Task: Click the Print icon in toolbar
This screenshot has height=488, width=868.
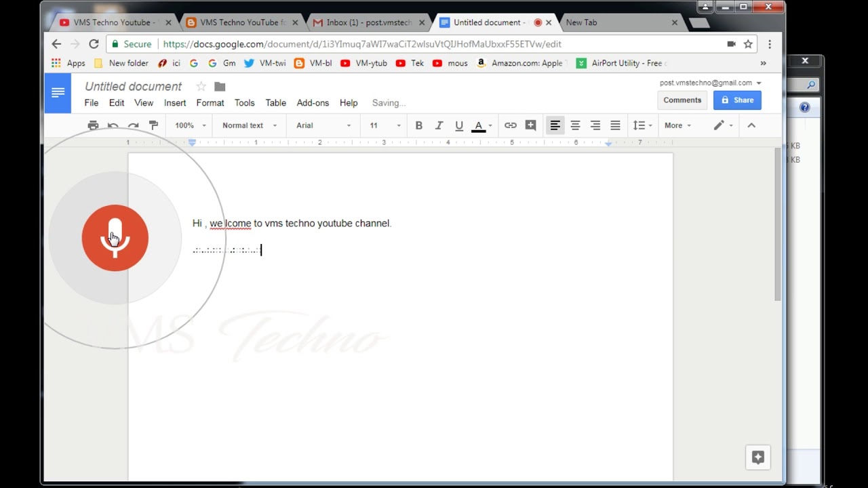Action: click(93, 125)
